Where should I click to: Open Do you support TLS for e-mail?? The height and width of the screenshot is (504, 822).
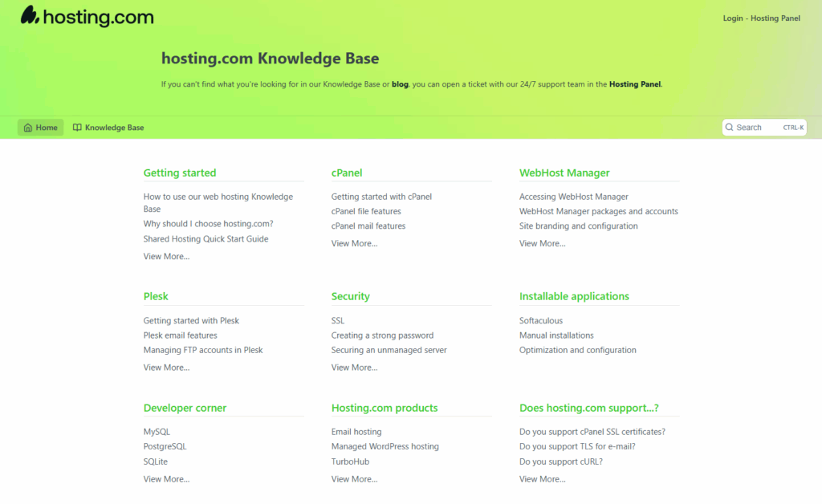(x=576, y=446)
